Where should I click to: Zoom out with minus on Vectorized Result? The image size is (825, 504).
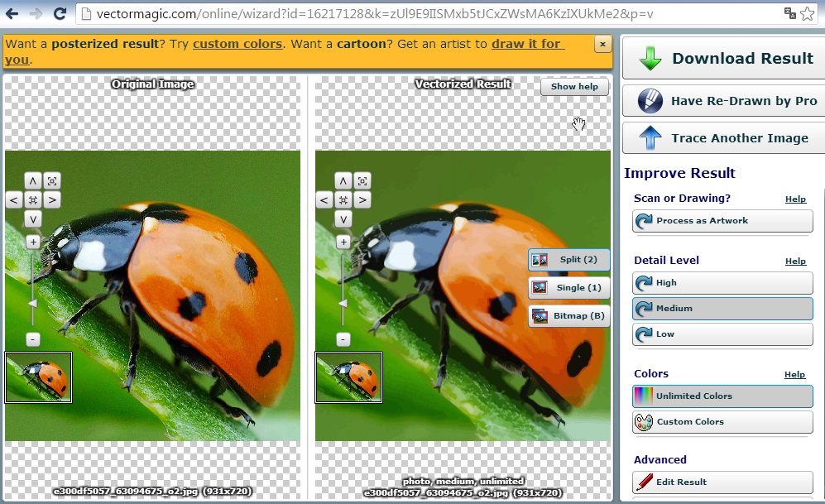pos(343,340)
